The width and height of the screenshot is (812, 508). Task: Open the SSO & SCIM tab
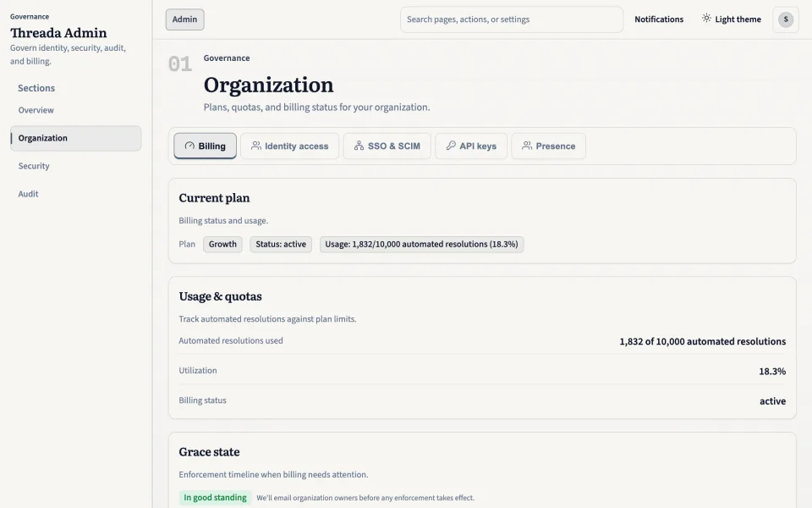click(x=387, y=146)
